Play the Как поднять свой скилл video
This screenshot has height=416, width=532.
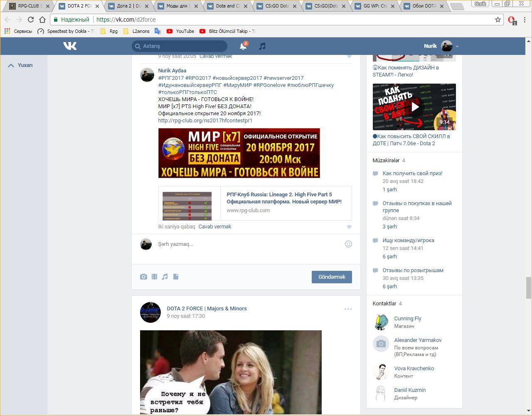(x=414, y=107)
